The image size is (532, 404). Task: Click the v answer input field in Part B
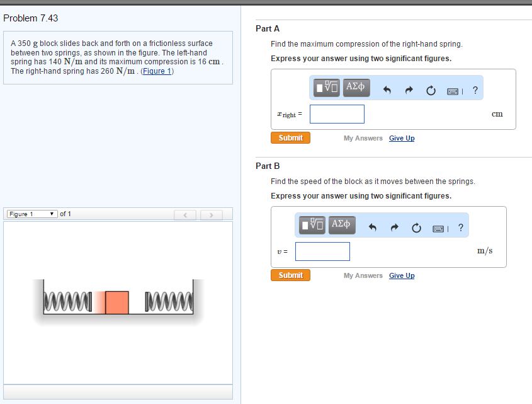[x=322, y=251]
